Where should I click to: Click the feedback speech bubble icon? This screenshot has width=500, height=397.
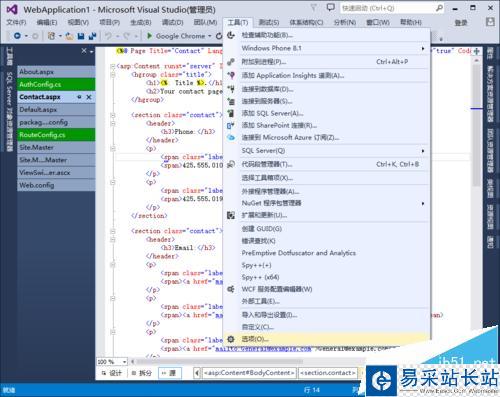click(330, 7)
